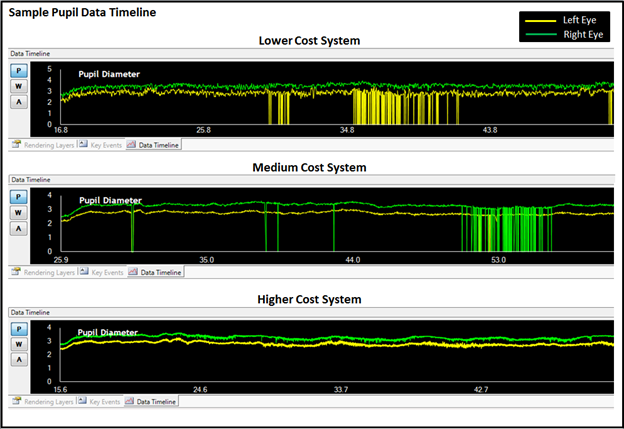
Task: Click Pupil Diameter label in Higher Cost chart
Action: coord(107,332)
